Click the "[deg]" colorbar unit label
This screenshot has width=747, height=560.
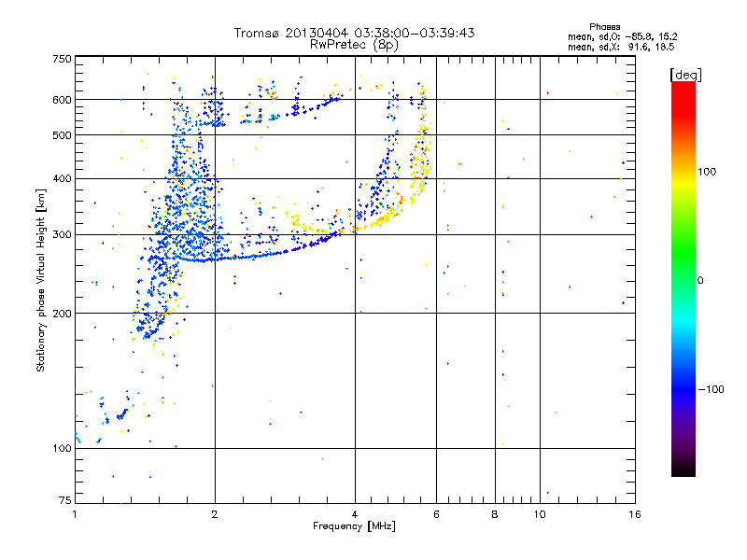click(685, 75)
